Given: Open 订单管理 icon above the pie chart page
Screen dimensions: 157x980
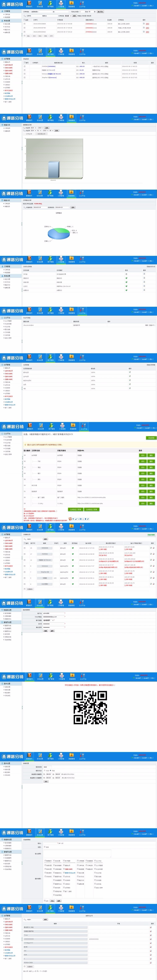Looking at the screenshot, I should pyautogui.click(x=61, y=193).
